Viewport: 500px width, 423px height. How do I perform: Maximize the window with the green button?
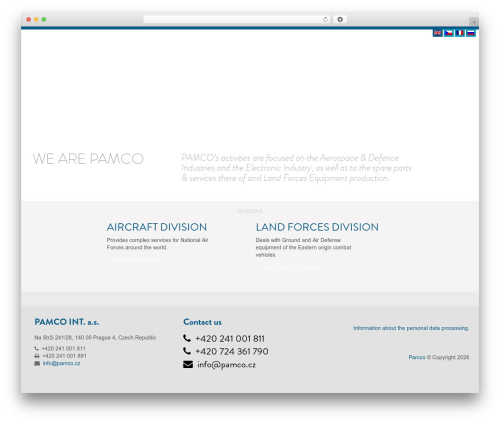click(x=44, y=19)
